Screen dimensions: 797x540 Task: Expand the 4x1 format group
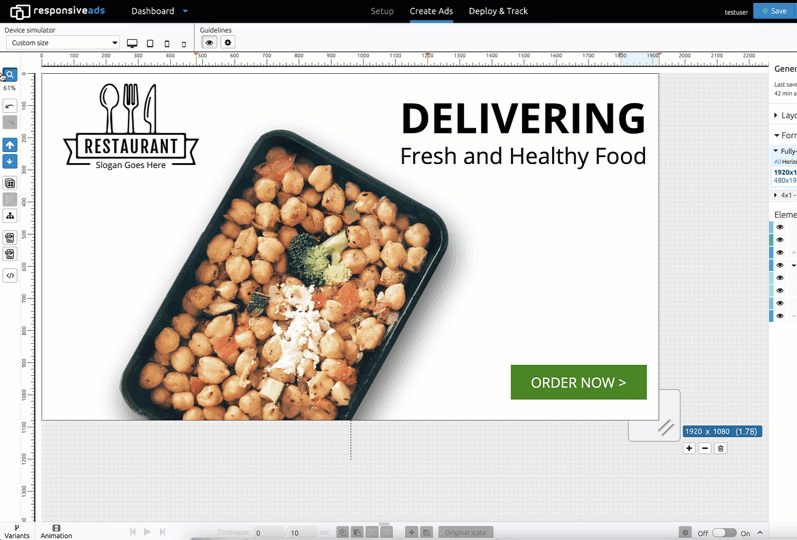(x=775, y=195)
